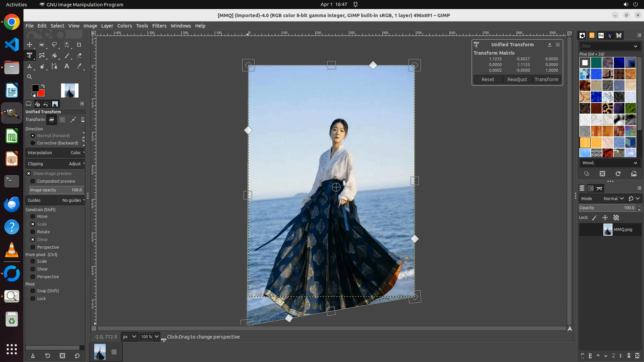The height and width of the screenshot is (362, 644).
Task: Click the Transform button
Action: pos(546,79)
